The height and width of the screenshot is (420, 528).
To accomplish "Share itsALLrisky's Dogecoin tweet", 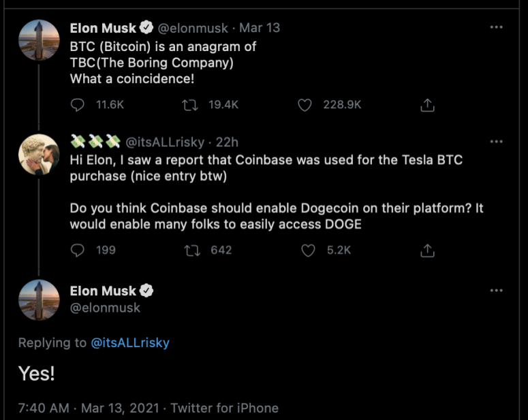I will click(427, 251).
